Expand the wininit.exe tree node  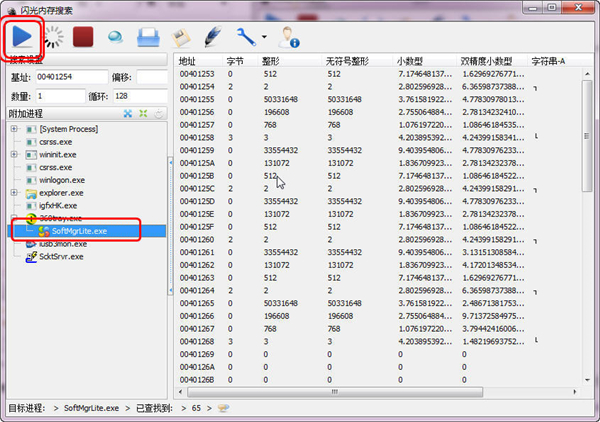[x=14, y=155]
